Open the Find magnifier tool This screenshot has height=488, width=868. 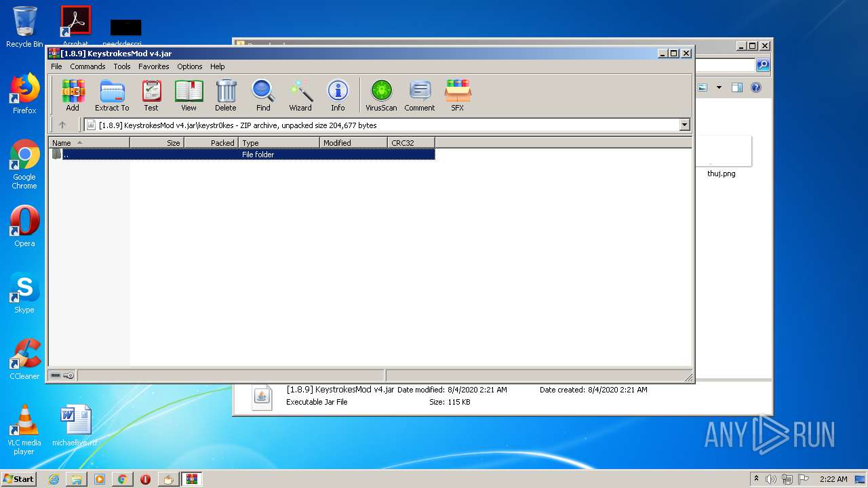coord(263,95)
